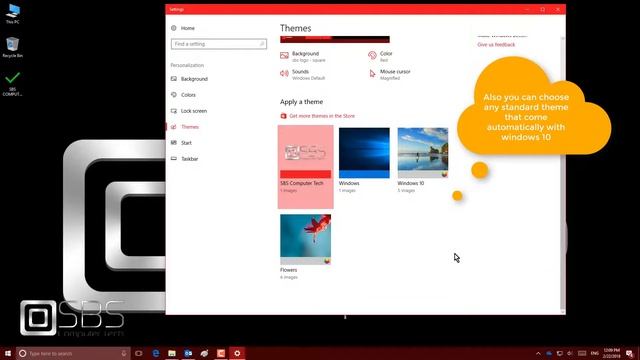The image size is (640, 360).
Task: Click the Taskbar sidebar icon
Action: coord(174,159)
